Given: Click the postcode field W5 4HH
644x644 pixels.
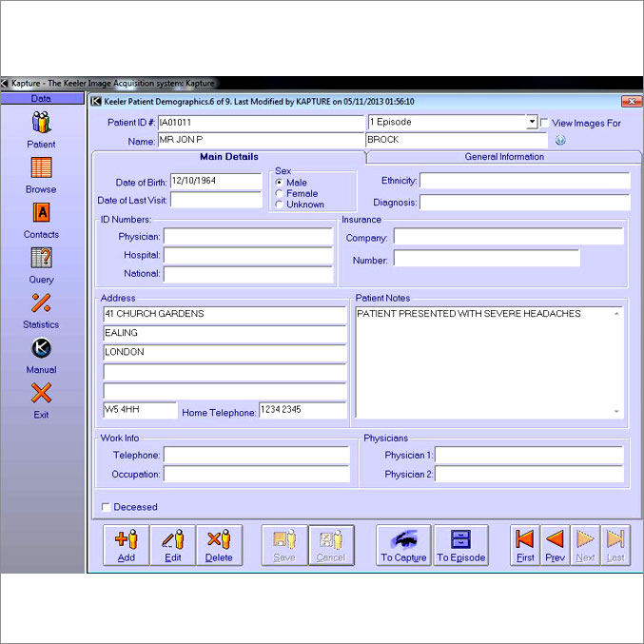Looking at the screenshot, I should [140, 410].
